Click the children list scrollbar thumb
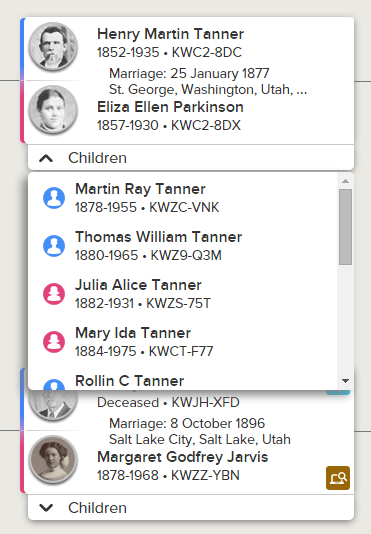Viewport: 371px width, 534px height. [x=345, y=227]
